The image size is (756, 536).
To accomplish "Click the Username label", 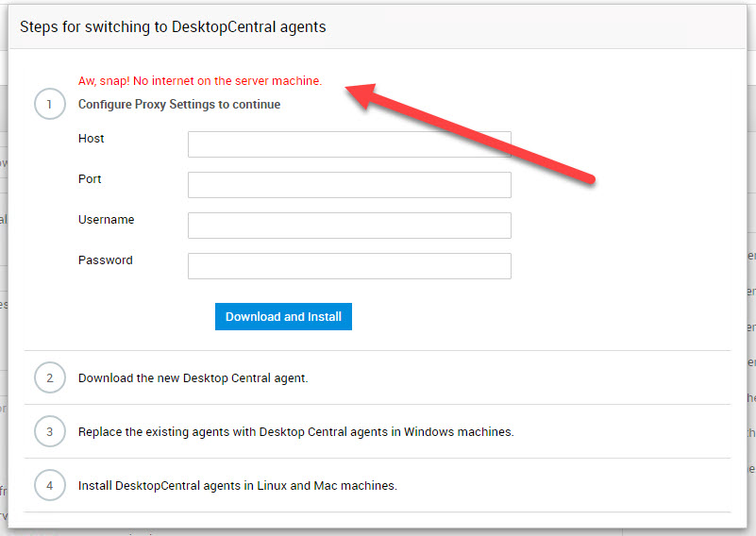I will coord(106,219).
